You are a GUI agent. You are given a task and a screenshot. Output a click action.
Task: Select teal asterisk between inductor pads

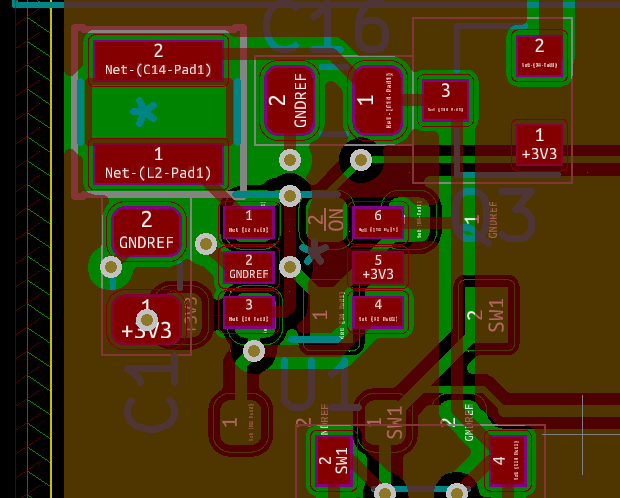pyautogui.click(x=144, y=111)
